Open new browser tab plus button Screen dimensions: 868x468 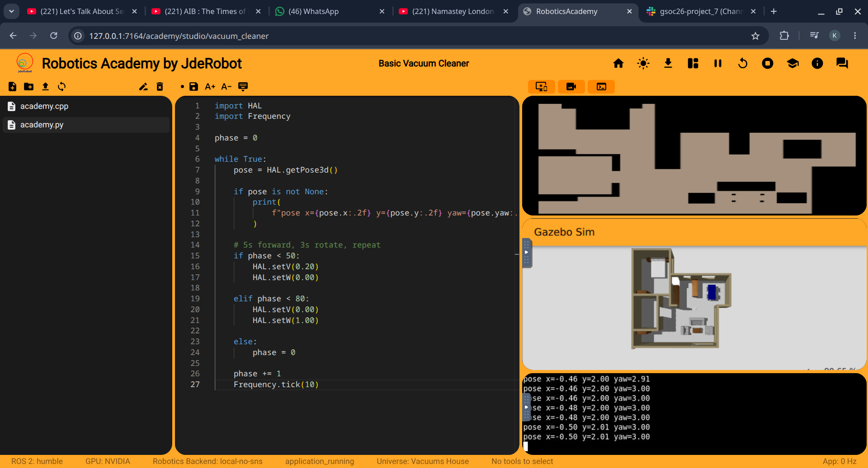point(774,11)
